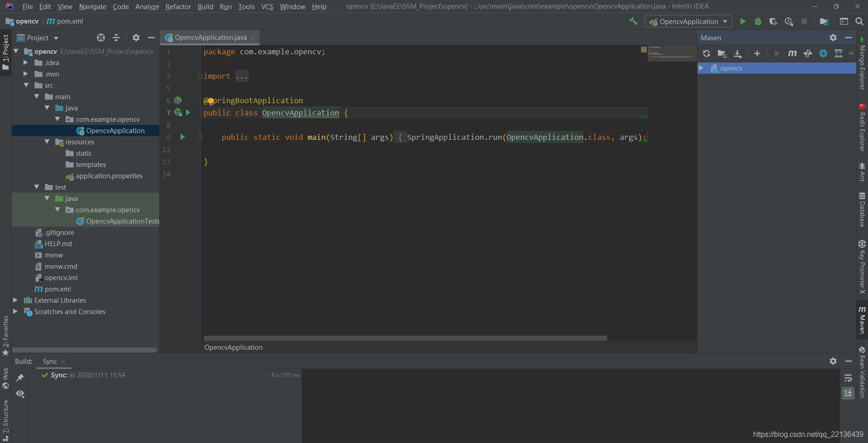Run OpencvApplication with coverage
Image resolution: width=868 pixels, height=443 pixels.
pos(773,21)
